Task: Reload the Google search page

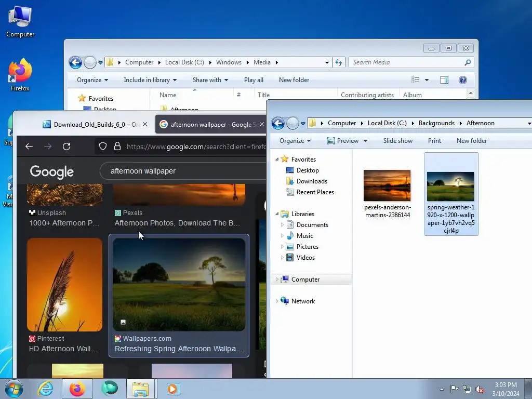Action: 66,146
